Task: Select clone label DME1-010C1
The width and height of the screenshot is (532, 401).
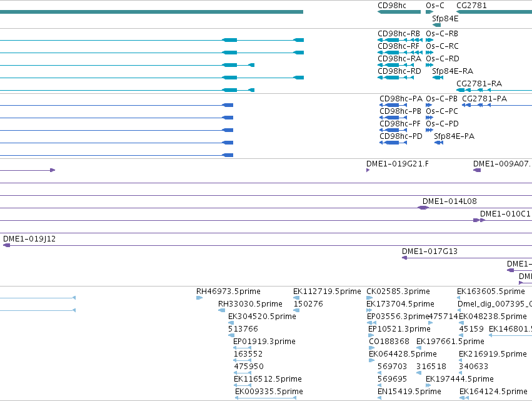Action: pos(505,214)
